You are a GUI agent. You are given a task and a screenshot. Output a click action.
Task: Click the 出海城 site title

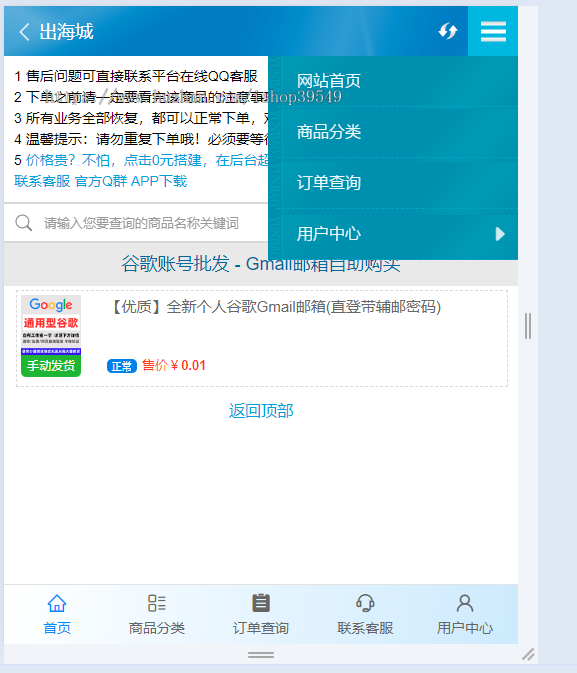point(67,32)
